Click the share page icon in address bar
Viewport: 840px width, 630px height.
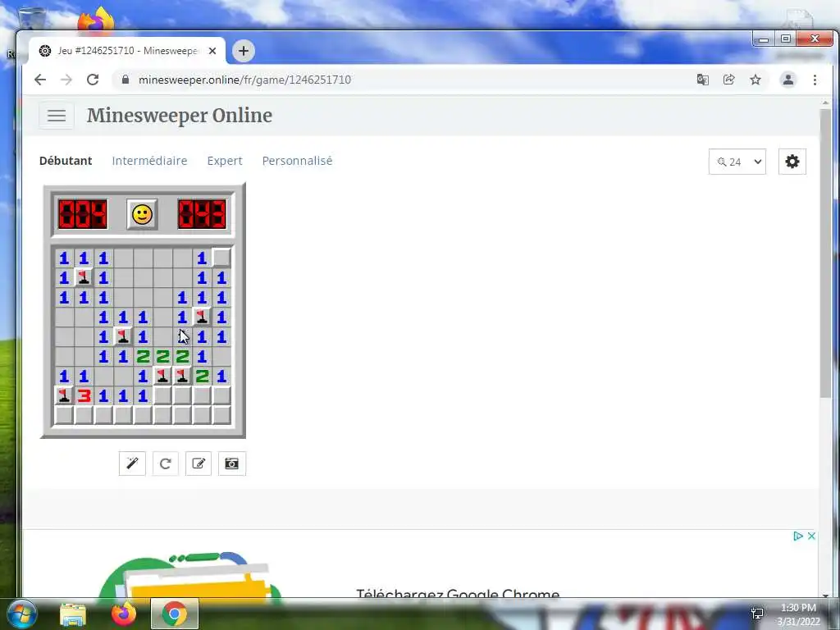(728, 80)
